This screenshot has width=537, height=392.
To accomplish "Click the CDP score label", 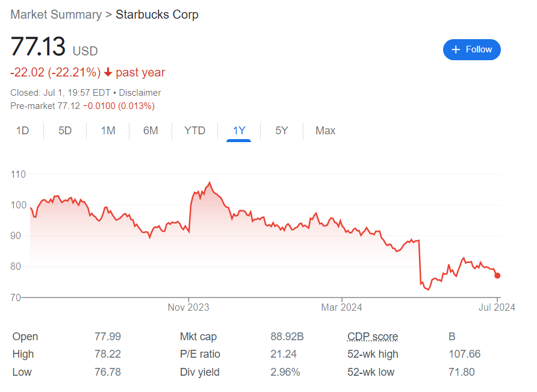I will pyautogui.click(x=373, y=337).
